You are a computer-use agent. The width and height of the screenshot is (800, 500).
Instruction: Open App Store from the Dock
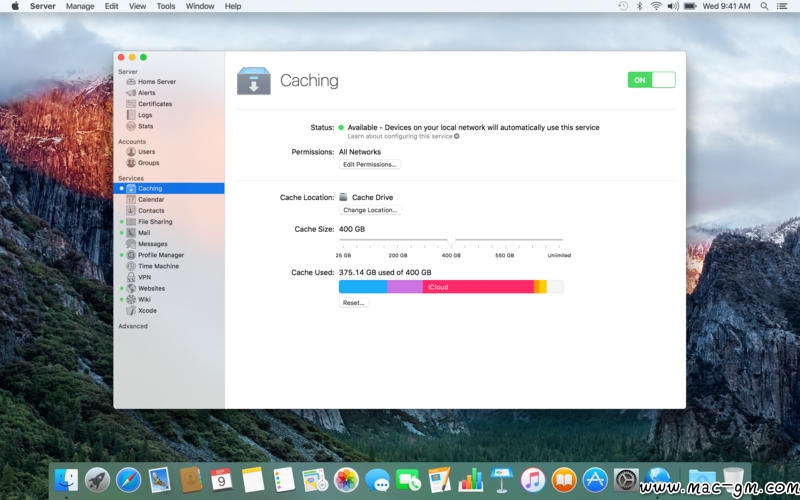click(595, 480)
